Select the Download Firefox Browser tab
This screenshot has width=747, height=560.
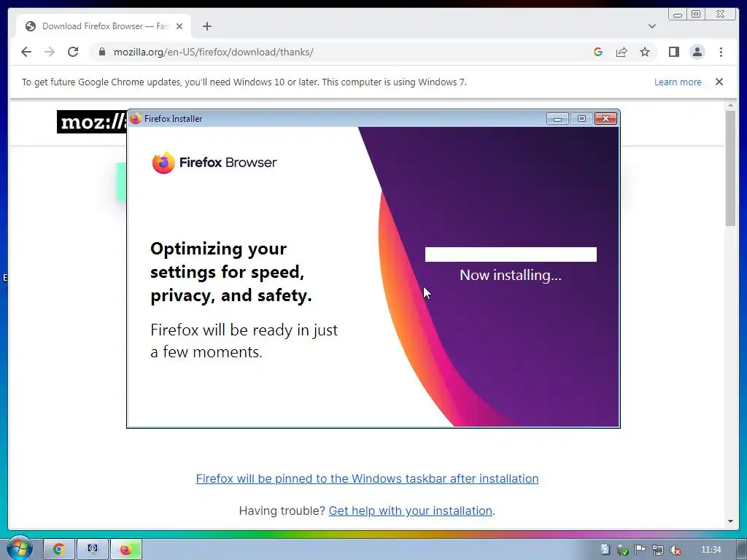[x=104, y=26]
